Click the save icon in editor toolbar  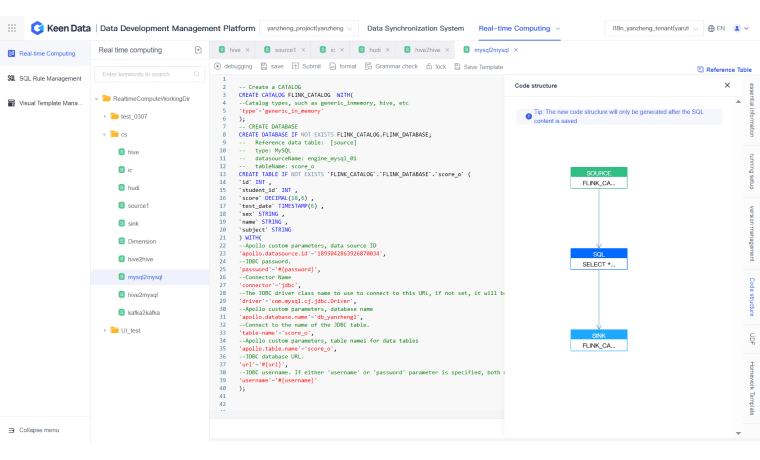[x=264, y=66]
